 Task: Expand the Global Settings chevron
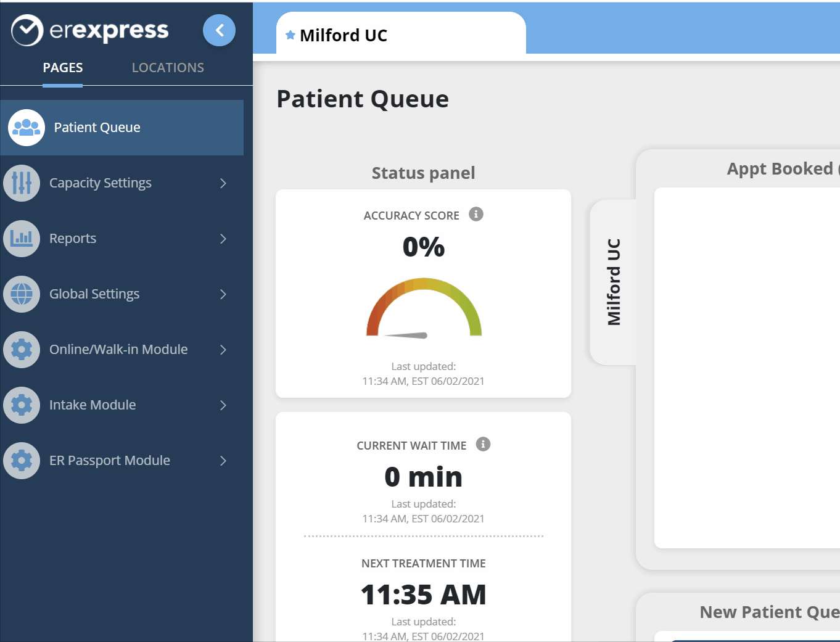point(223,294)
